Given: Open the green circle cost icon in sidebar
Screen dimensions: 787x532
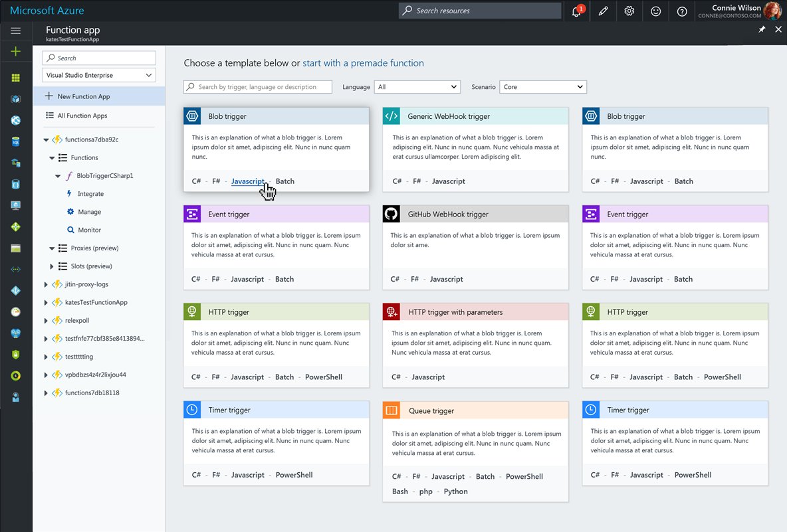Looking at the screenshot, I should point(15,375).
